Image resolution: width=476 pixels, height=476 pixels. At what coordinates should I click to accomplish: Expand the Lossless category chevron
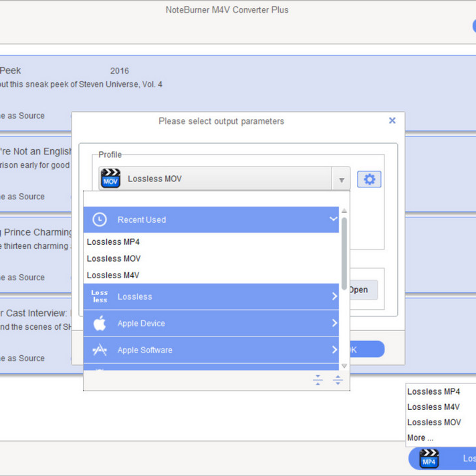pyautogui.click(x=334, y=296)
